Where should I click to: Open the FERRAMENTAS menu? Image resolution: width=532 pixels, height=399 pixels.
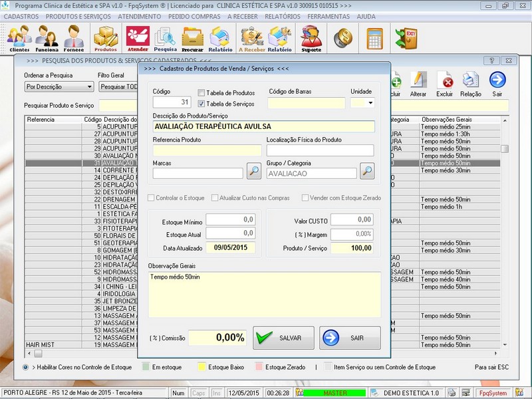pyautogui.click(x=329, y=16)
